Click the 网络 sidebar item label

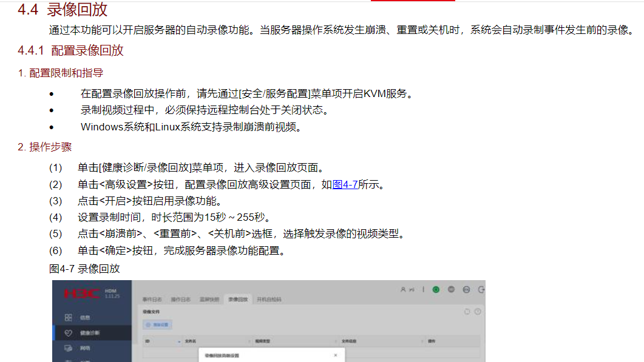(x=85, y=348)
